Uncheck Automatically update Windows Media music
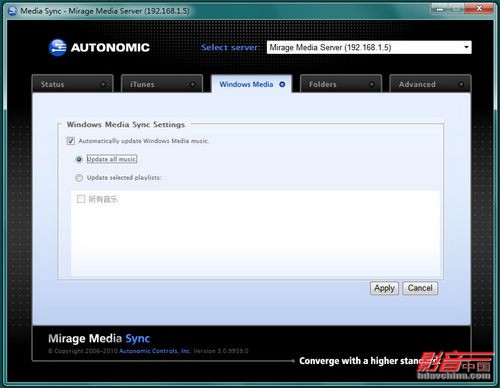This screenshot has width=500, height=388. 71,141
